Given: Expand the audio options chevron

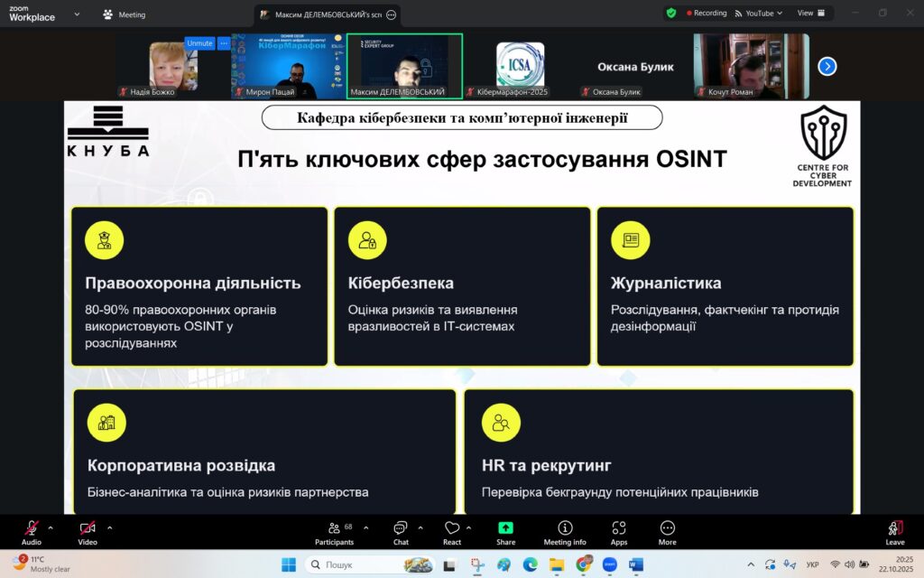Looking at the screenshot, I should pos(51,527).
